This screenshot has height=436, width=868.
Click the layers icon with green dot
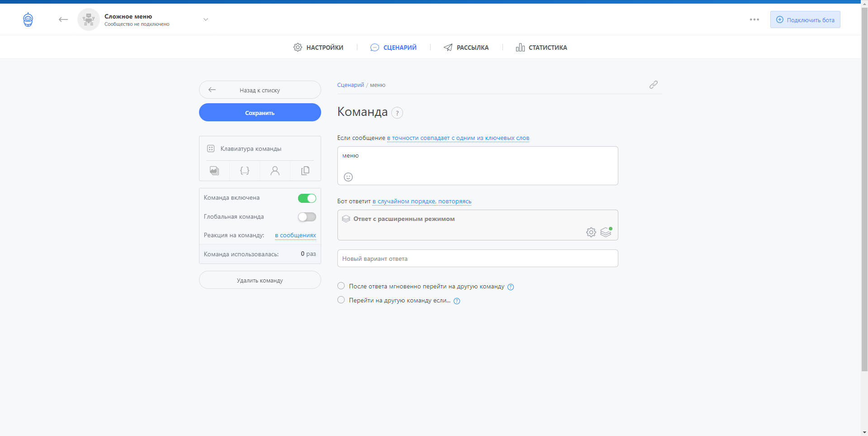606,232
